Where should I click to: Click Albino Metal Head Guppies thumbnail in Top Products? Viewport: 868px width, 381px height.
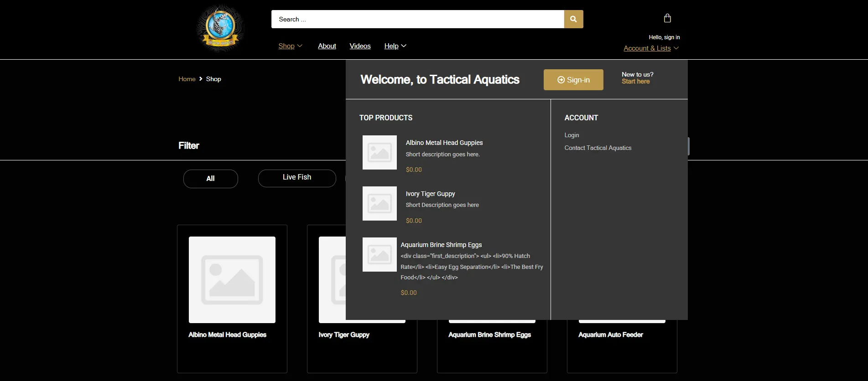coord(379,152)
